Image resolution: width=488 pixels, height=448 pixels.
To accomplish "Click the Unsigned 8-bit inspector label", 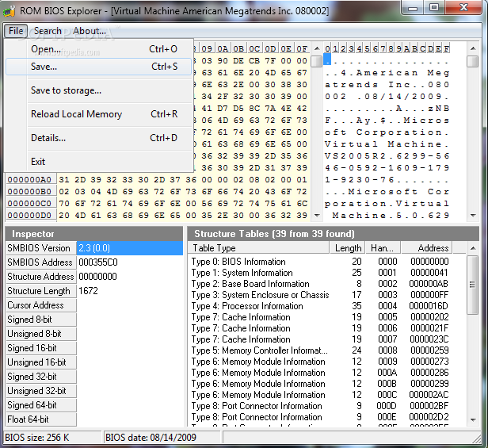I will [41, 334].
